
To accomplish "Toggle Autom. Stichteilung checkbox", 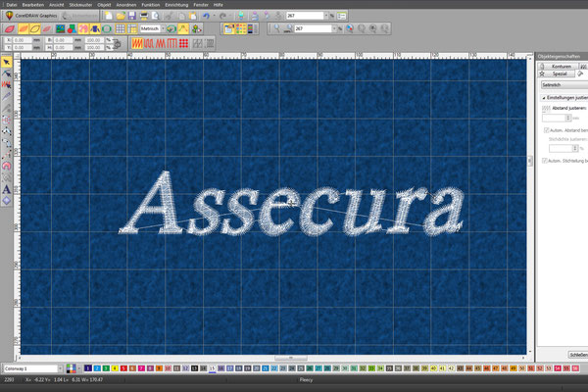I will pyautogui.click(x=545, y=161).
